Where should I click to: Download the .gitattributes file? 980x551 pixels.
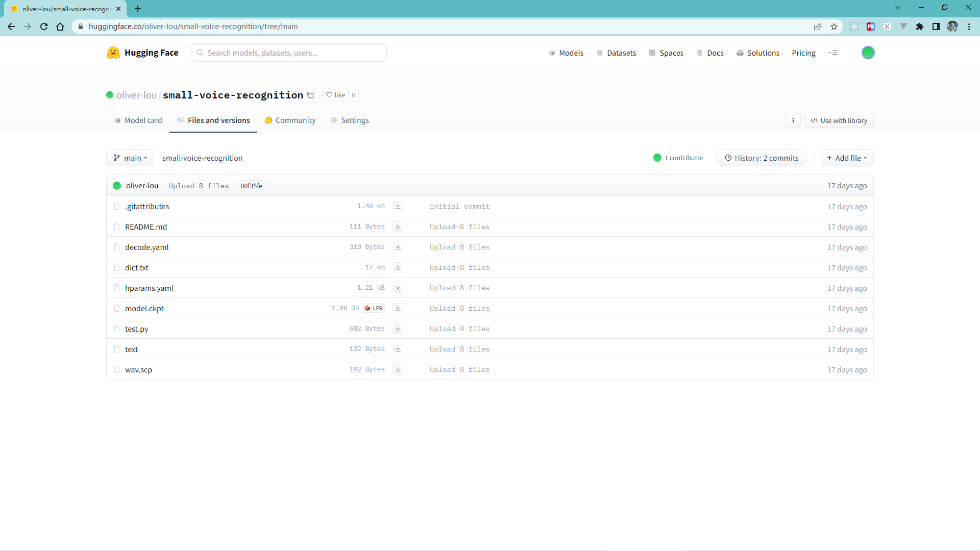point(398,206)
